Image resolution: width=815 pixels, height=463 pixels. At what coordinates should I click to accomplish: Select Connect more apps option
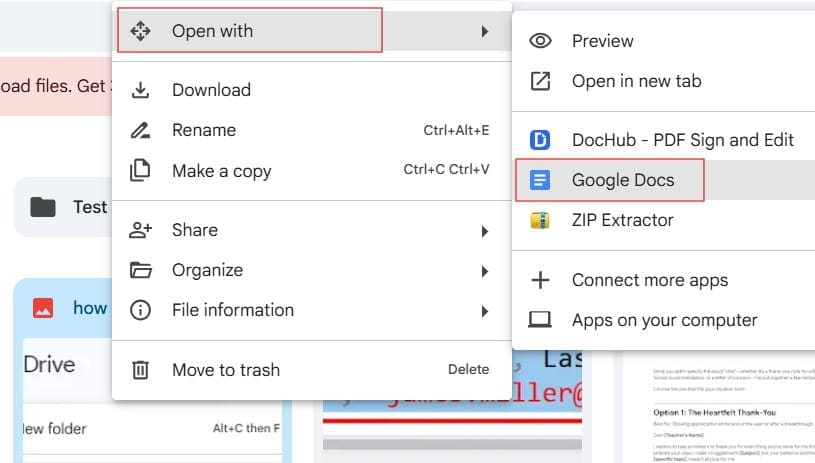coord(664,280)
